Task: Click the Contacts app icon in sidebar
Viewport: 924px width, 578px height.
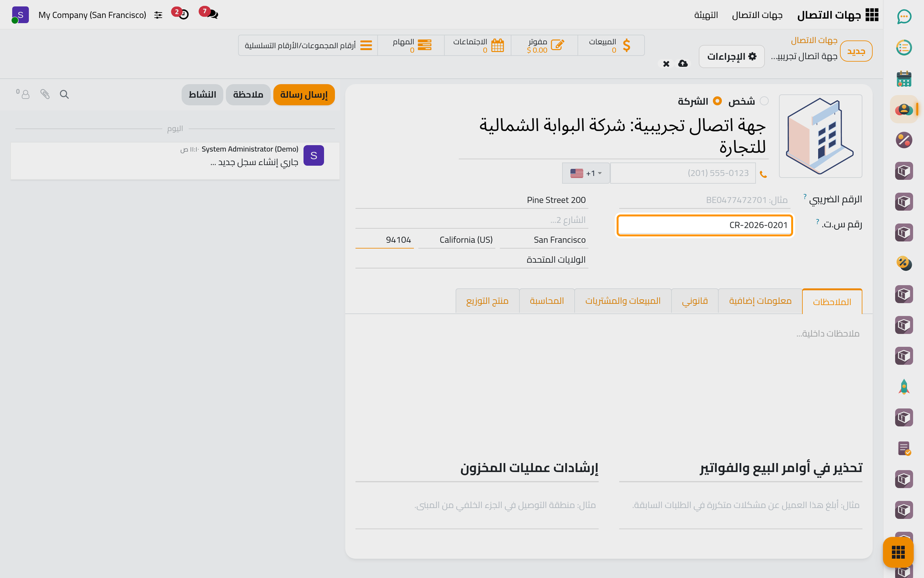Action: tap(904, 109)
